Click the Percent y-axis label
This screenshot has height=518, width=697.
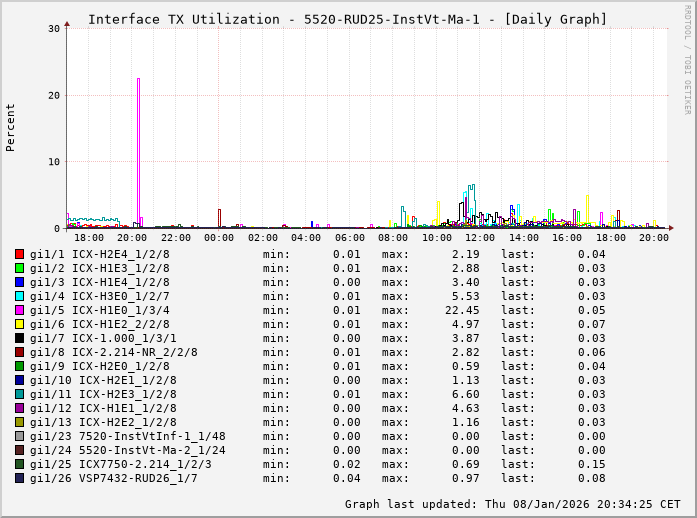pos(10,128)
